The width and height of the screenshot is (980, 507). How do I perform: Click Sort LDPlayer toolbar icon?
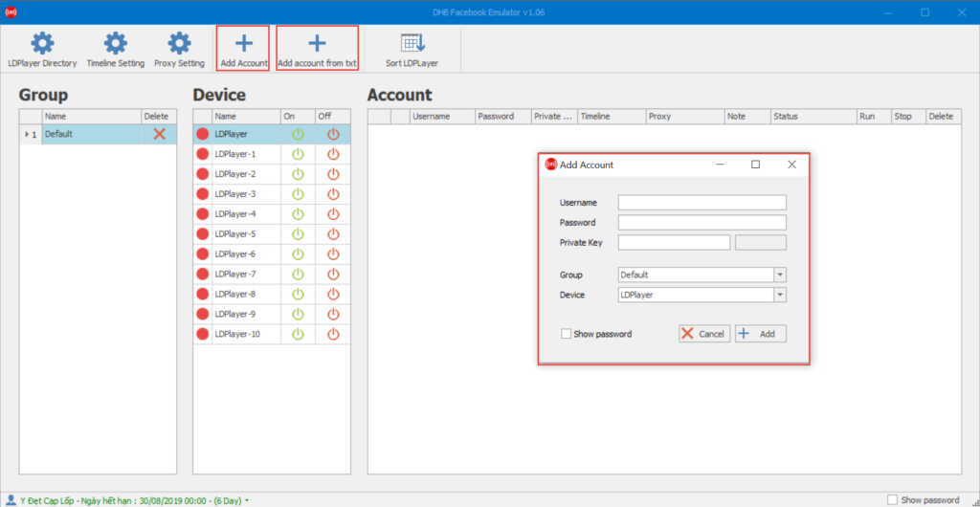pos(412,50)
